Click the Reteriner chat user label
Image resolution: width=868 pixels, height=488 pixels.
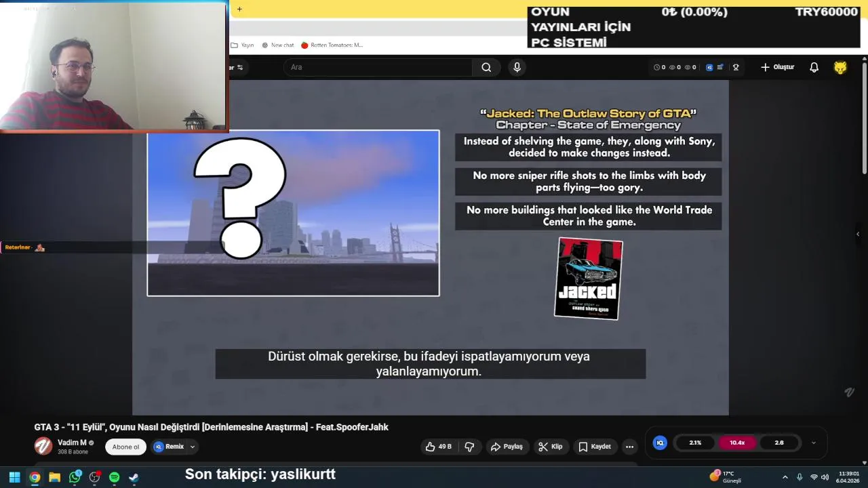click(18, 247)
